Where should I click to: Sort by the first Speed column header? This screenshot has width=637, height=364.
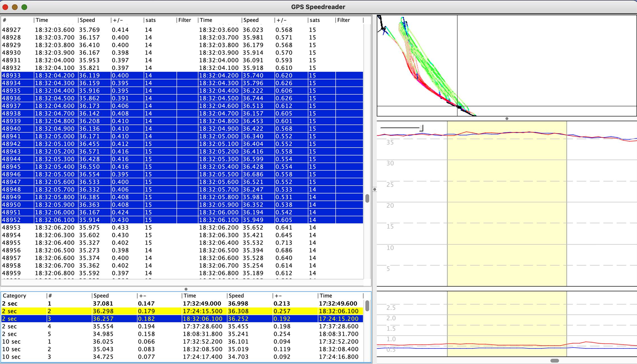pos(87,20)
